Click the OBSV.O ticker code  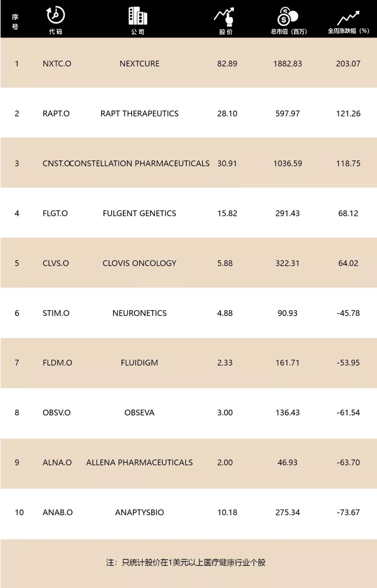click(57, 413)
